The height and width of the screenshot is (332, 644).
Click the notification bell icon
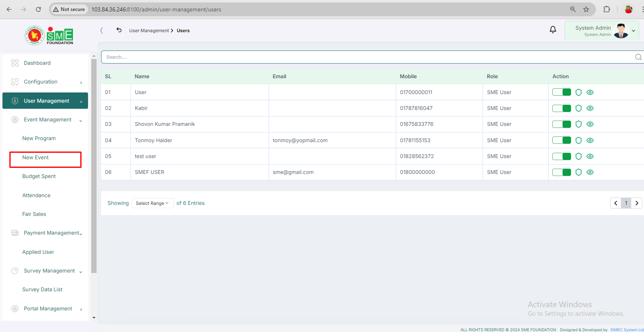click(553, 29)
